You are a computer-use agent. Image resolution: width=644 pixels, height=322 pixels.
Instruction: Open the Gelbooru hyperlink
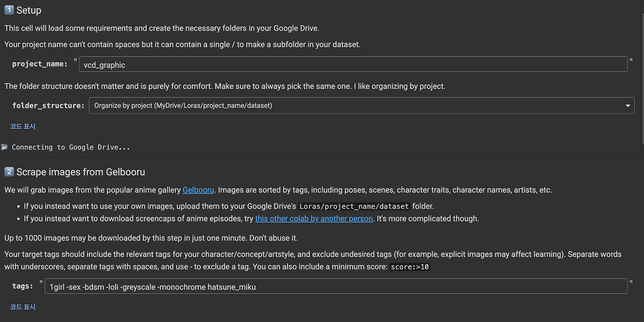click(198, 190)
